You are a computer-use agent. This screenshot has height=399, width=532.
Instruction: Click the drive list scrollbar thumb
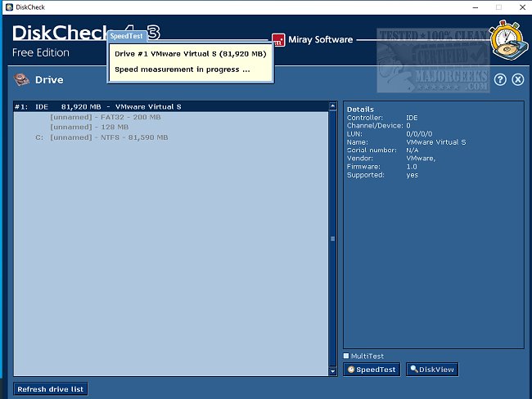pyautogui.click(x=332, y=239)
